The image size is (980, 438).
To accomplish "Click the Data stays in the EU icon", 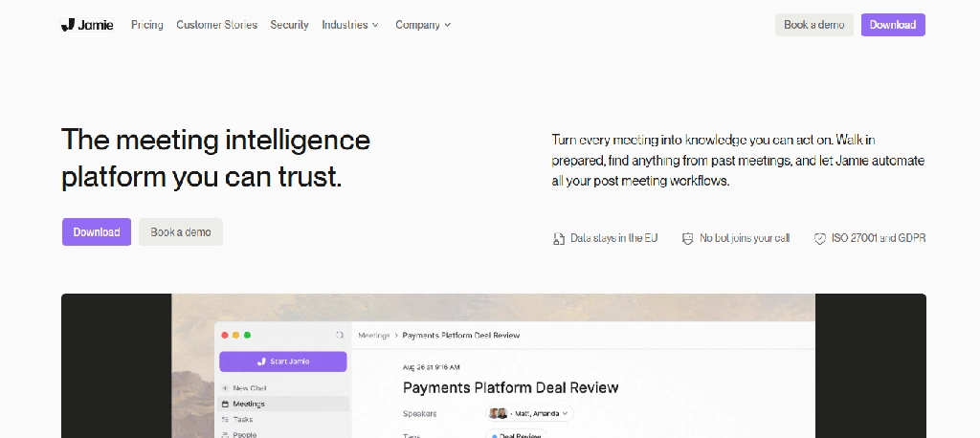I will (559, 239).
